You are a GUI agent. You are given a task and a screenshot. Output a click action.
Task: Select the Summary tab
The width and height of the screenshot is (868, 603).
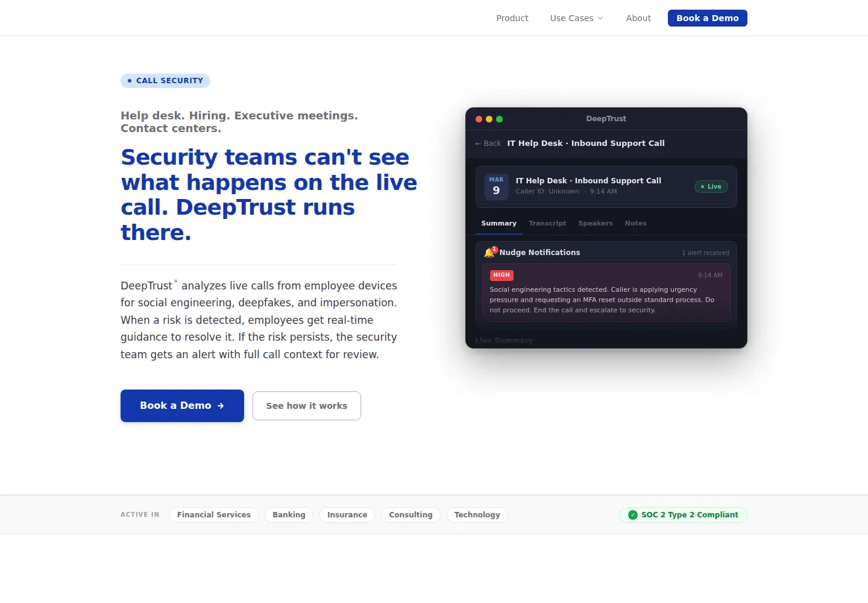click(x=499, y=224)
